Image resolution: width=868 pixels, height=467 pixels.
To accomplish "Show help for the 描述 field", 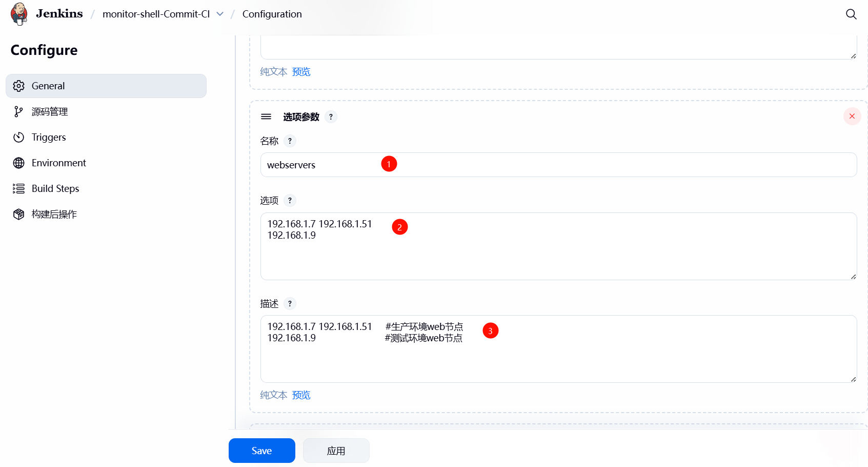I will 290,304.
